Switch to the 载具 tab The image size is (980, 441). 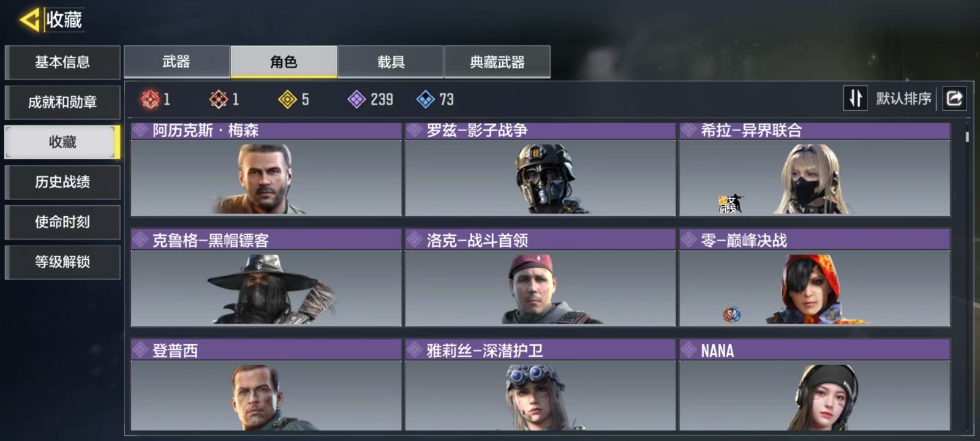(x=391, y=62)
